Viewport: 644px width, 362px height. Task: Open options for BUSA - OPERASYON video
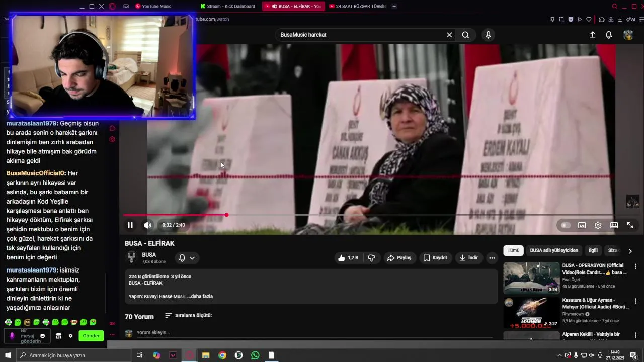point(635,266)
